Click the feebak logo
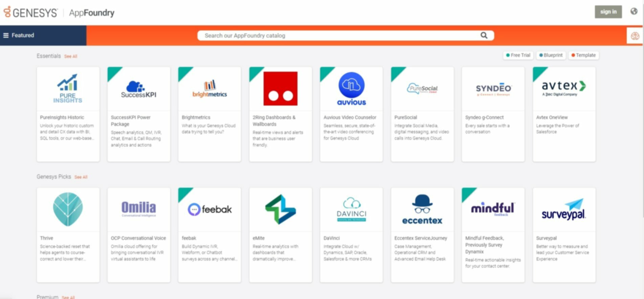The height and width of the screenshot is (299, 644). tap(210, 209)
